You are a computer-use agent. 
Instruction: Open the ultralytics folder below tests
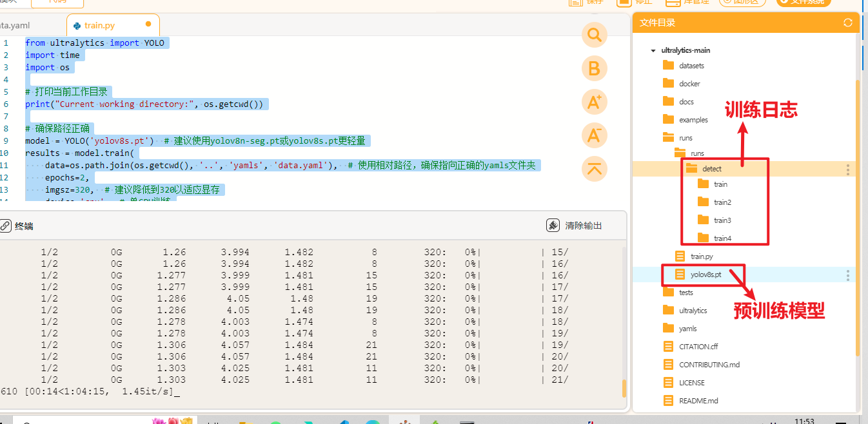coord(693,310)
